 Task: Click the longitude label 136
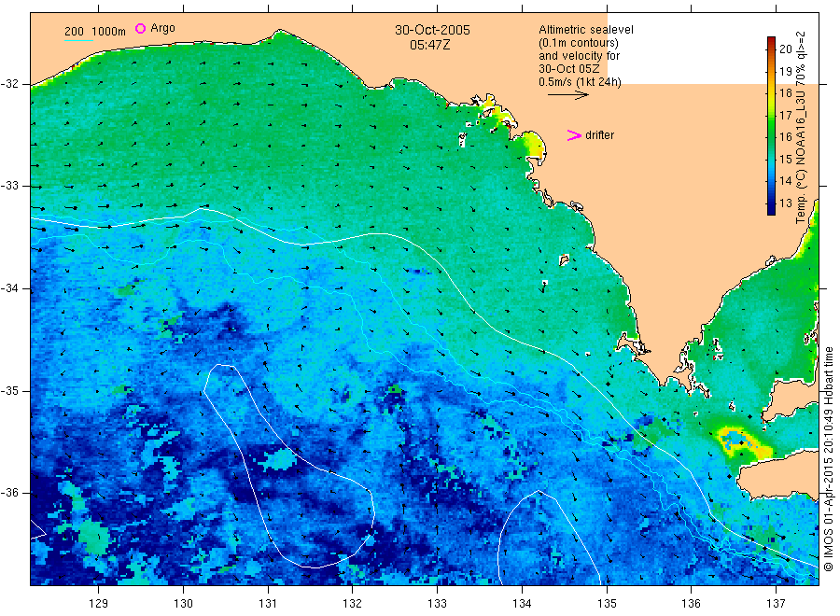click(x=691, y=603)
